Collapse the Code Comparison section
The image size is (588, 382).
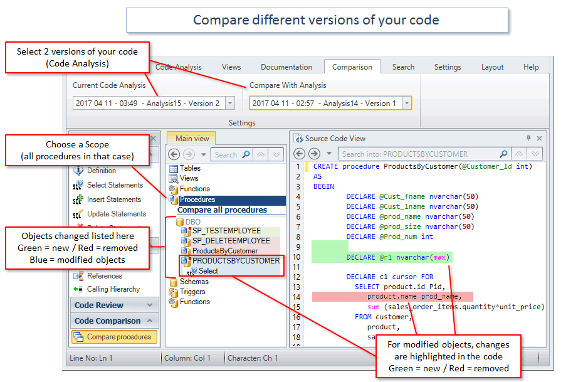(150, 321)
